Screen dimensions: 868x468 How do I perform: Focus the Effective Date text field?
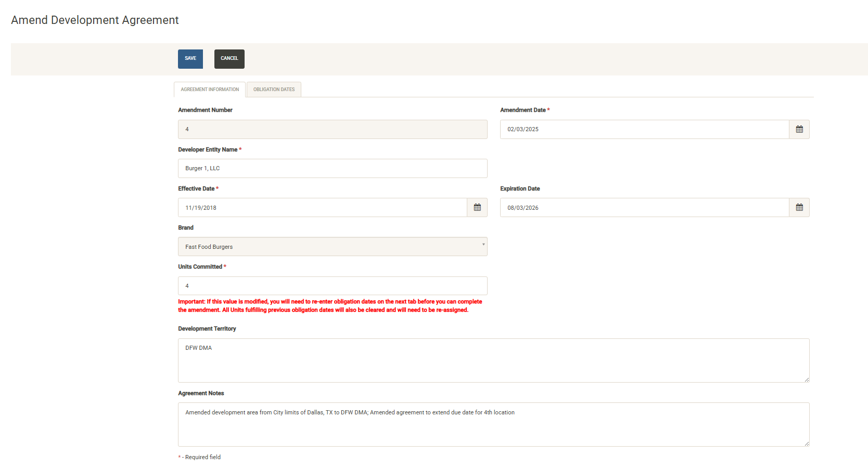322,208
